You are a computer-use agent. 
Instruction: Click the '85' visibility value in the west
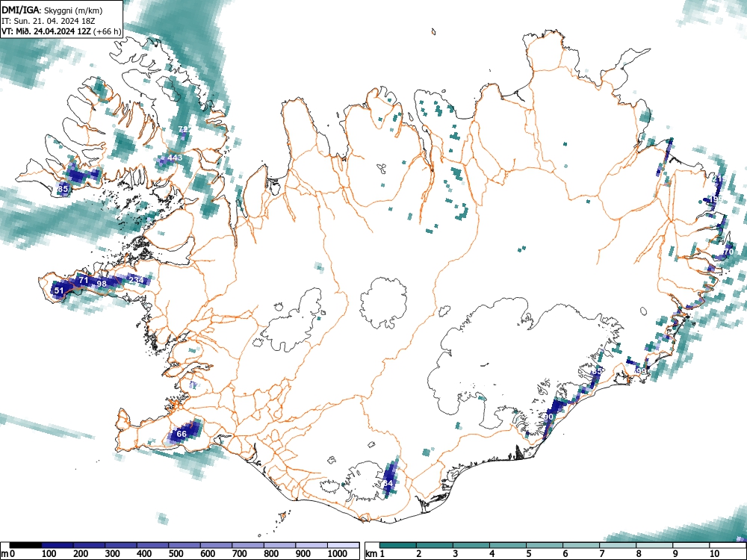pos(63,189)
